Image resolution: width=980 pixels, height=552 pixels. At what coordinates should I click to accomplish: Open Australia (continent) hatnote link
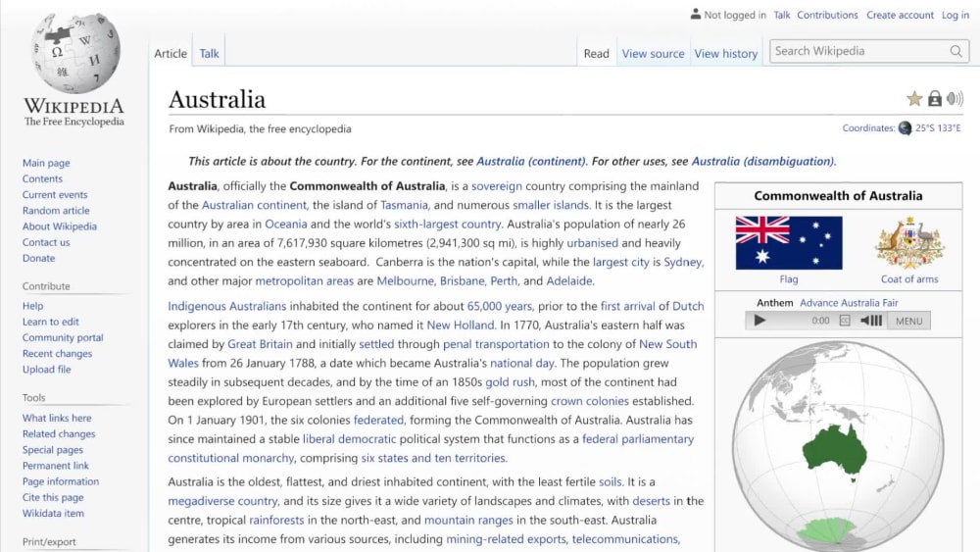pyautogui.click(x=531, y=162)
